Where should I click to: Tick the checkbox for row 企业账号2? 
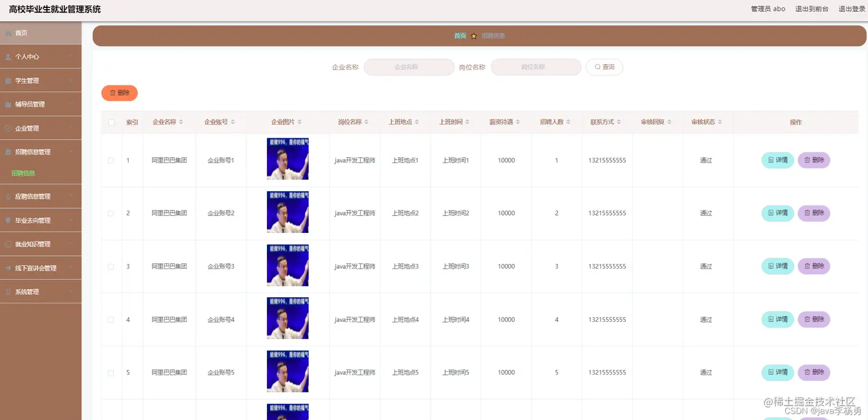(x=111, y=213)
